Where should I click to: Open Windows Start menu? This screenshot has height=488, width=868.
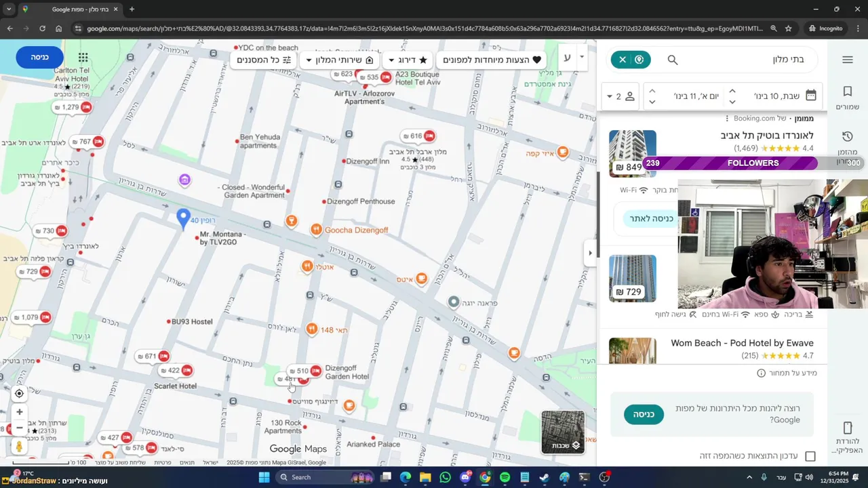pos(264,477)
